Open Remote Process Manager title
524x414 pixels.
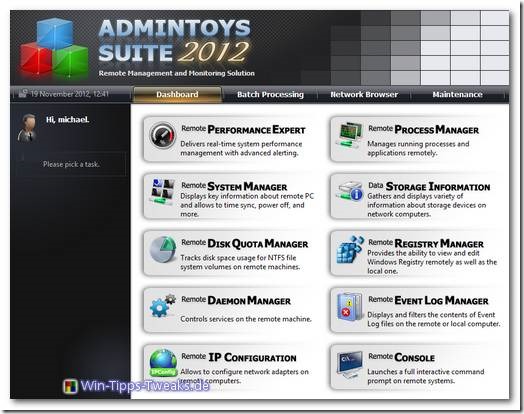click(423, 130)
